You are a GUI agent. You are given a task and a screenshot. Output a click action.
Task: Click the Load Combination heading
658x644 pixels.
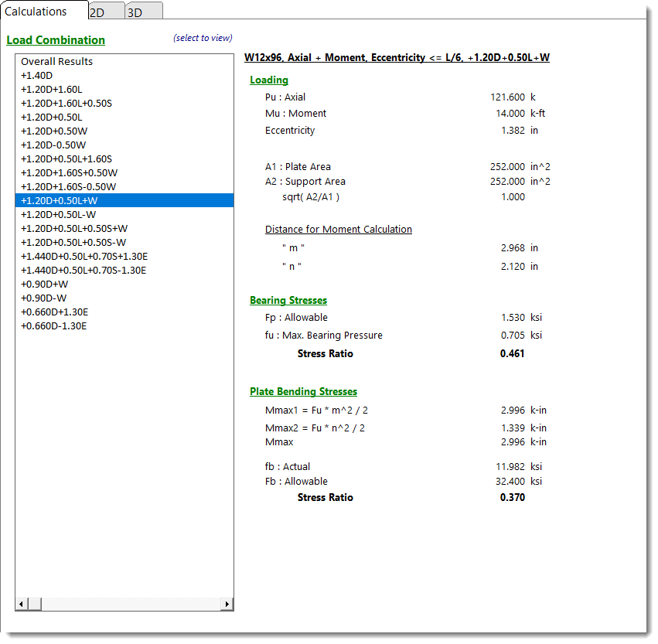[56, 40]
